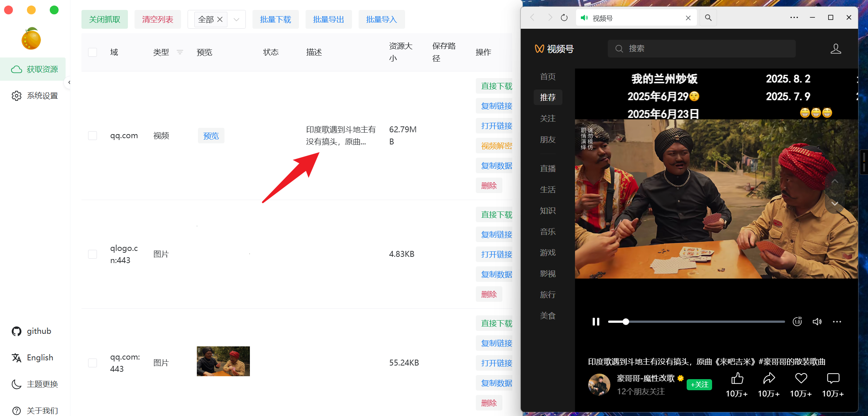Open 系统设置 settings panel
Screen dimensions: 868x416
point(34,95)
